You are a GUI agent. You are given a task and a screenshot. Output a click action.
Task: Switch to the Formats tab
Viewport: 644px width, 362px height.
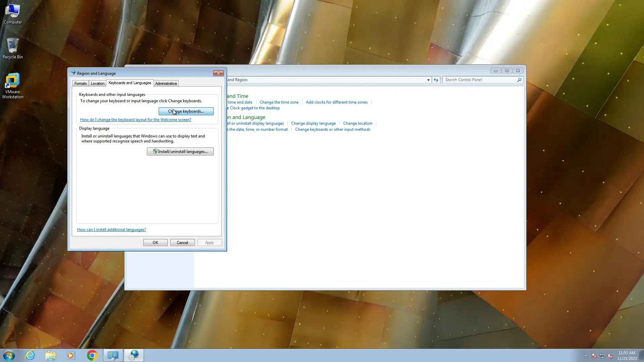(x=80, y=83)
